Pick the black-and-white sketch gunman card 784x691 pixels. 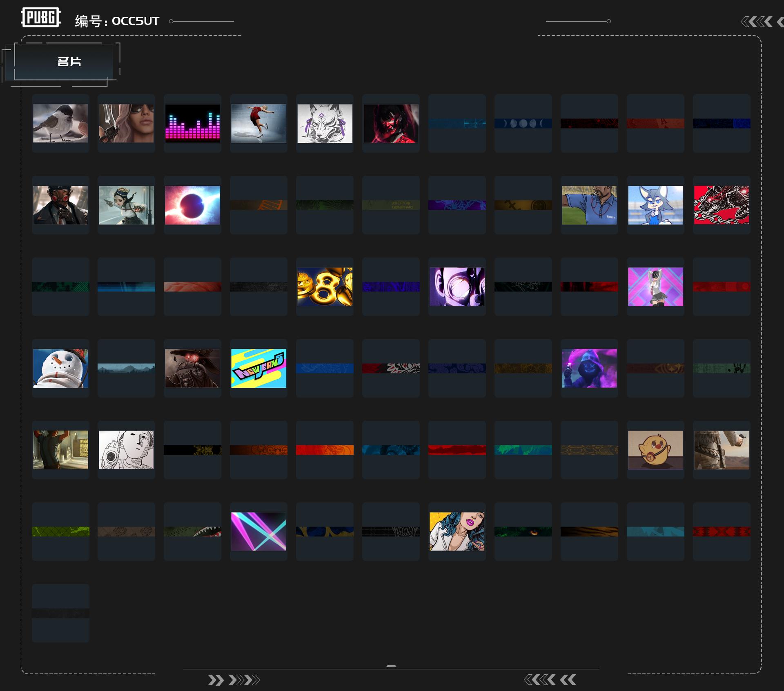[127, 450]
